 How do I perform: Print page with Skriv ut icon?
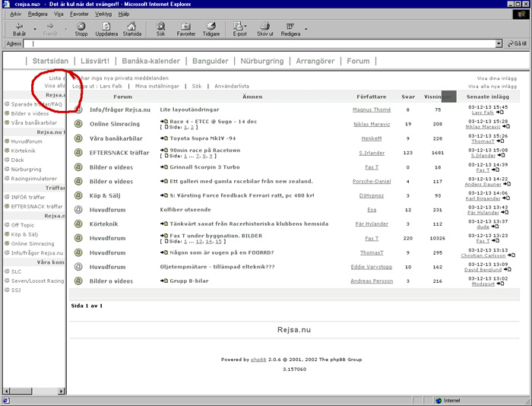point(265,29)
